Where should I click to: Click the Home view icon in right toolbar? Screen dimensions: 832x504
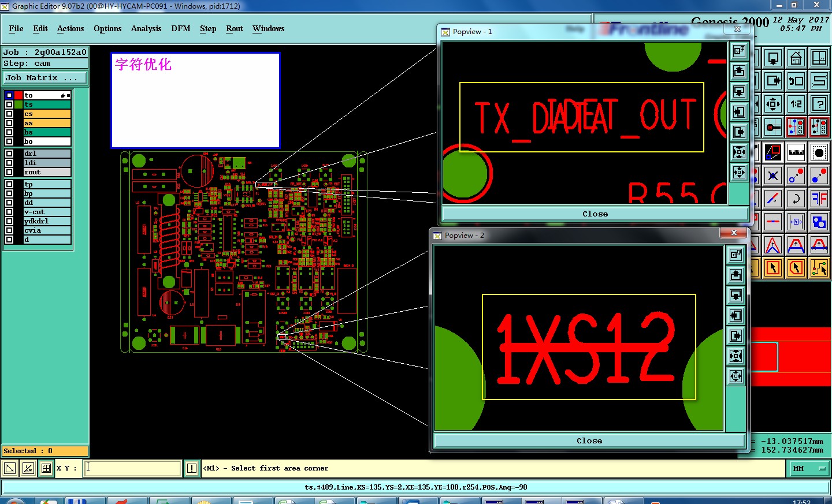[x=796, y=58]
